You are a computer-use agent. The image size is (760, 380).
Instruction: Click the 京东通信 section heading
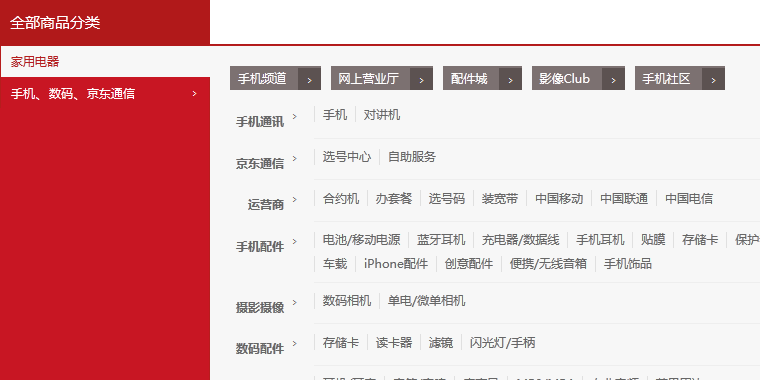click(260, 163)
